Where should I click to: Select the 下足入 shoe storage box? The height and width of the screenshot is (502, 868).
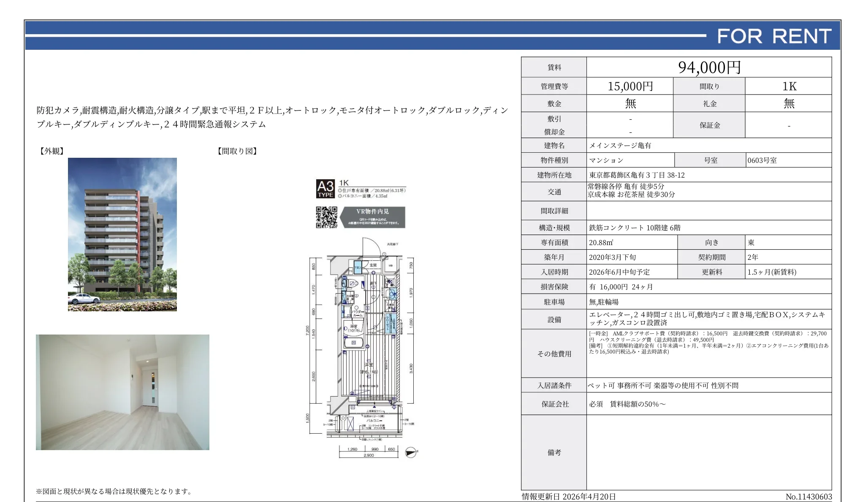click(x=357, y=267)
